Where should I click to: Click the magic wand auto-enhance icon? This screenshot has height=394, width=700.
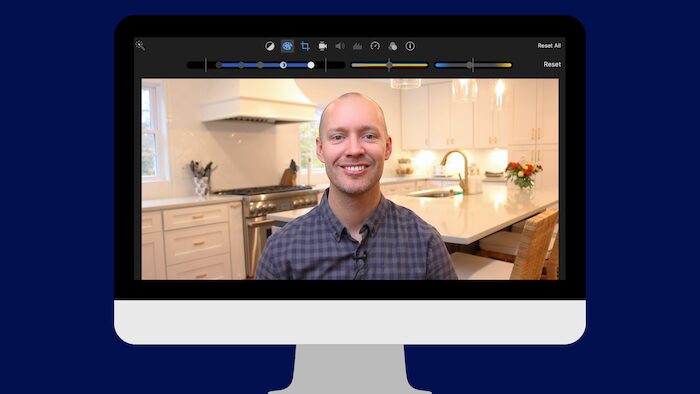click(140, 45)
